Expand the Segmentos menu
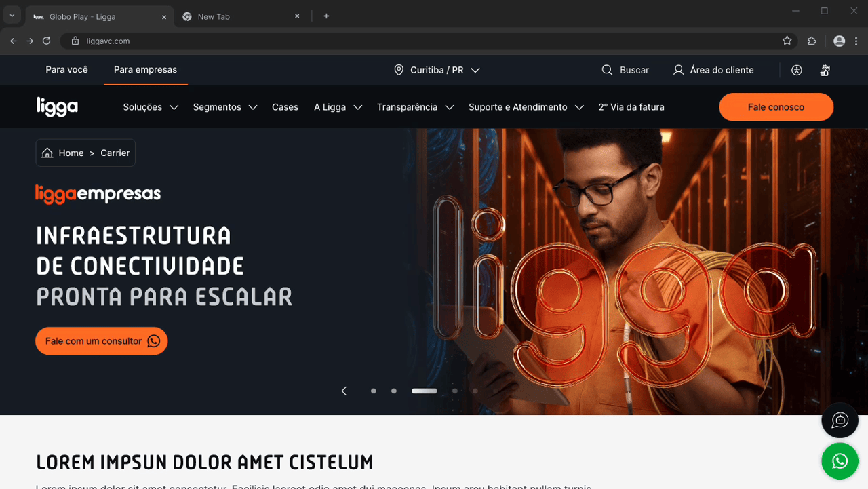The height and width of the screenshot is (489, 868). click(x=225, y=107)
